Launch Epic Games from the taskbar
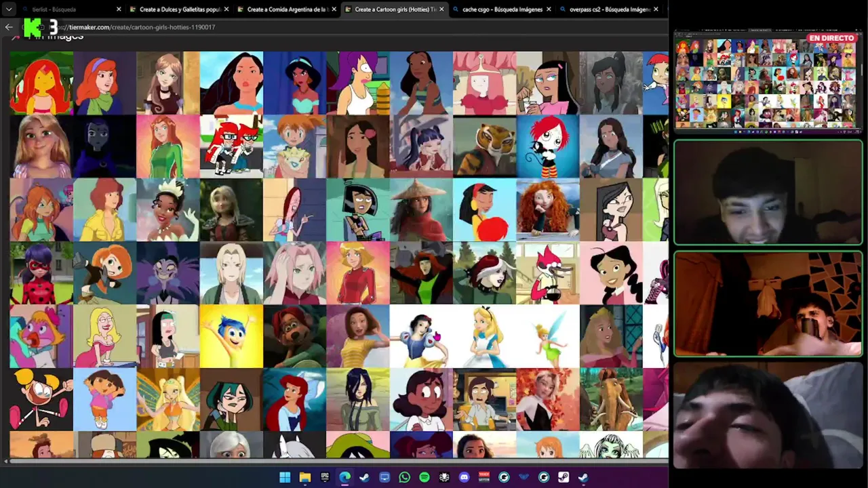This screenshot has width=868, height=488. point(325,478)
